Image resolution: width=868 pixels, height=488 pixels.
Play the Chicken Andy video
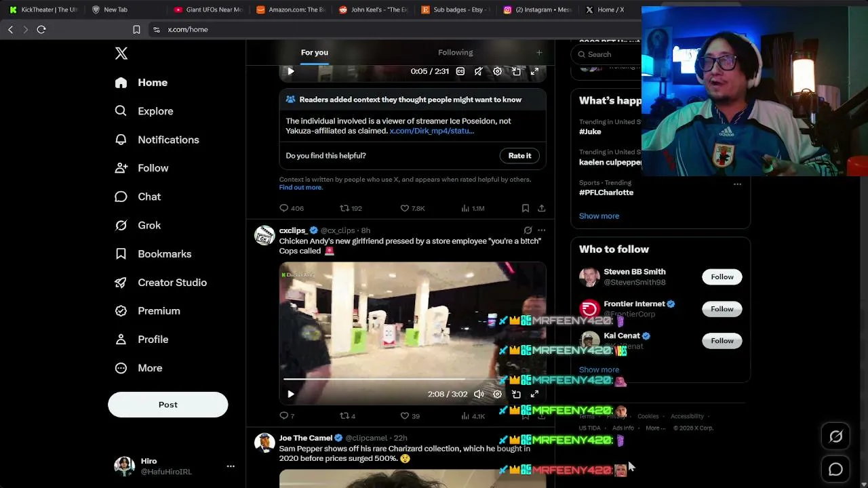pyautogui.click(x=291, y=394)
